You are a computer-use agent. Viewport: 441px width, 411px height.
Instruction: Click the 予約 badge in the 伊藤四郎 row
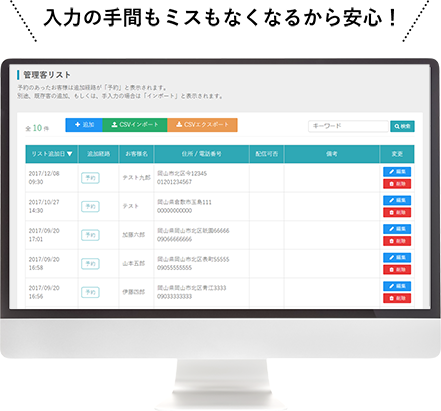(90, 292)
